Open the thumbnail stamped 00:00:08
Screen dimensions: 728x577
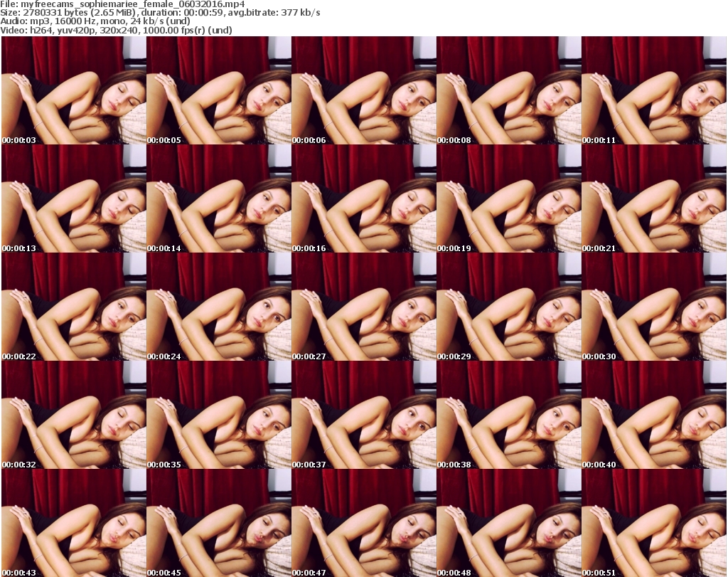(x=508, y=91)
